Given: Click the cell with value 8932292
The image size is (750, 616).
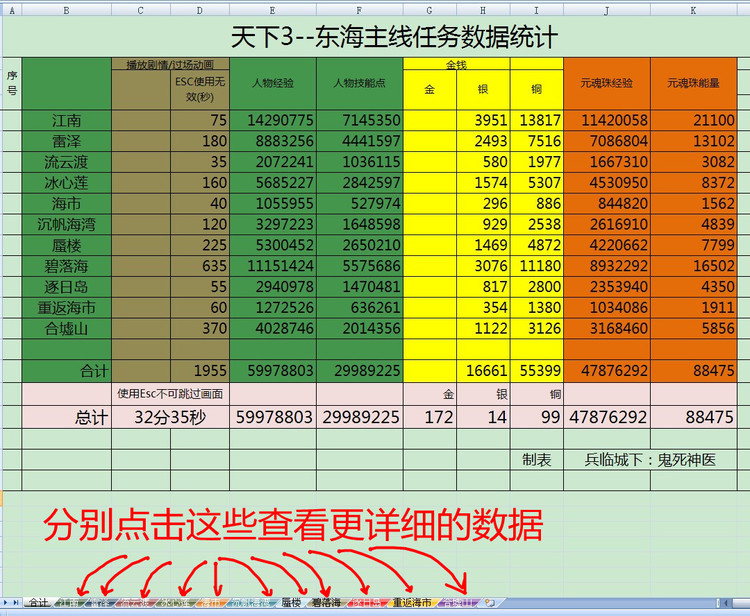Looking at the screenshot, I should point(607,266).
